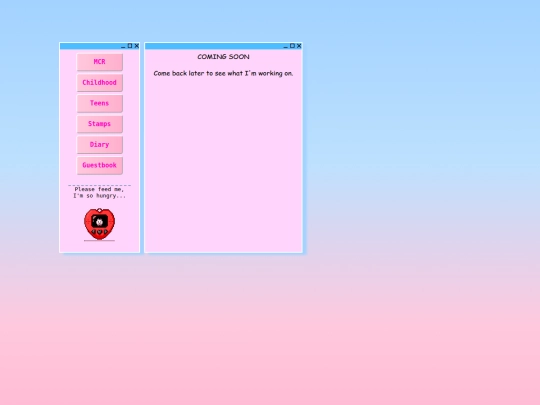This screenshot has height=405, width=540.
Task: Open the MCR page button
Action: coord(100,62)
